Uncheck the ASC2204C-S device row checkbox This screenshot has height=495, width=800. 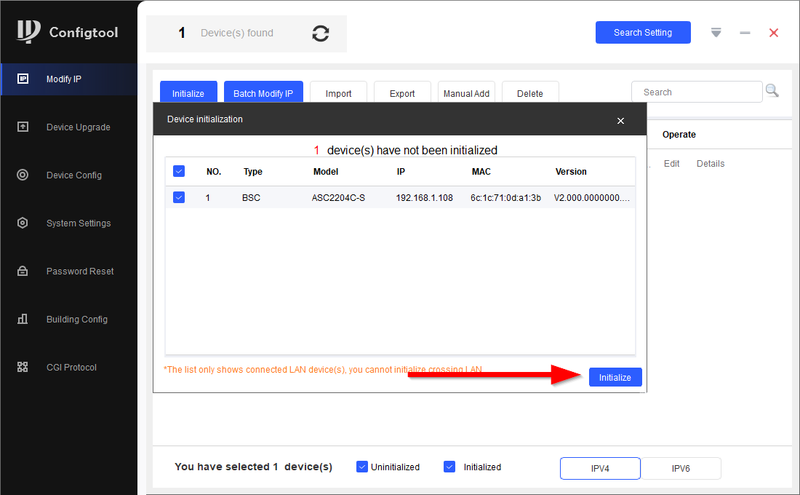(x=179, y=198)
